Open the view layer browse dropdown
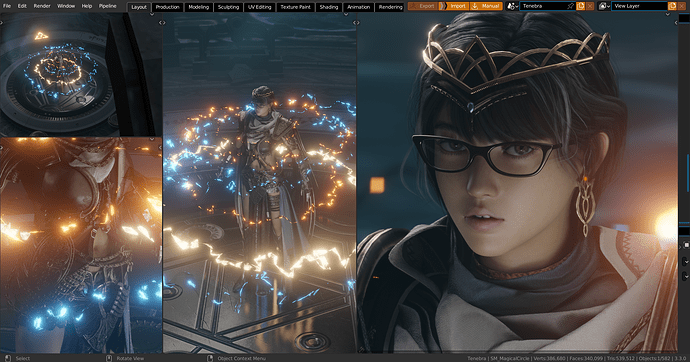 coord(604,6)
